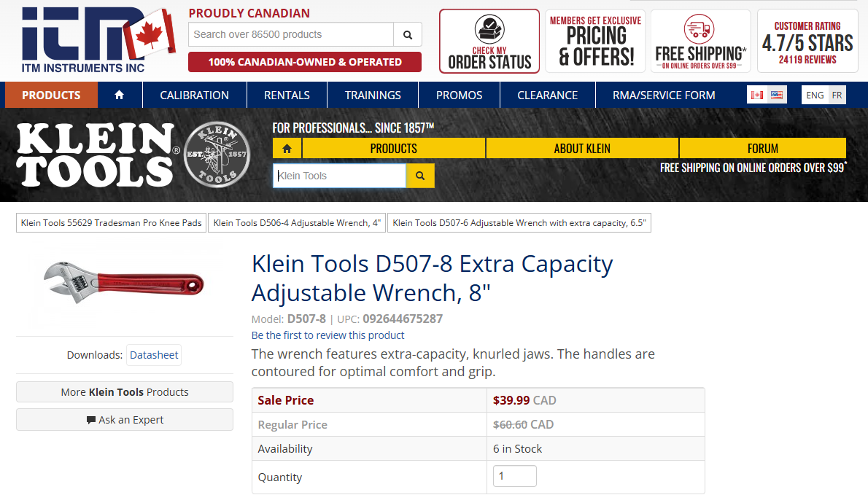Open the Klein Tools PRODUCTS menu

[x=395, y=147]
